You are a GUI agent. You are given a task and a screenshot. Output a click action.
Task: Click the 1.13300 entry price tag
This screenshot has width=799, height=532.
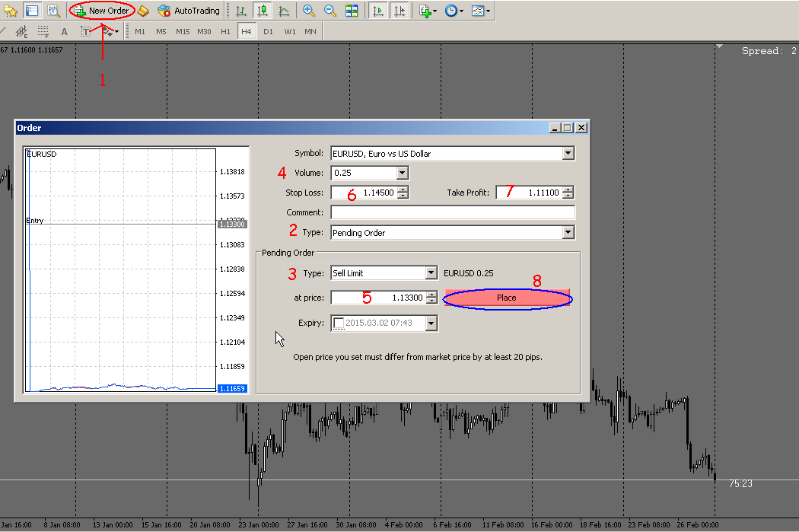(232, 225)
